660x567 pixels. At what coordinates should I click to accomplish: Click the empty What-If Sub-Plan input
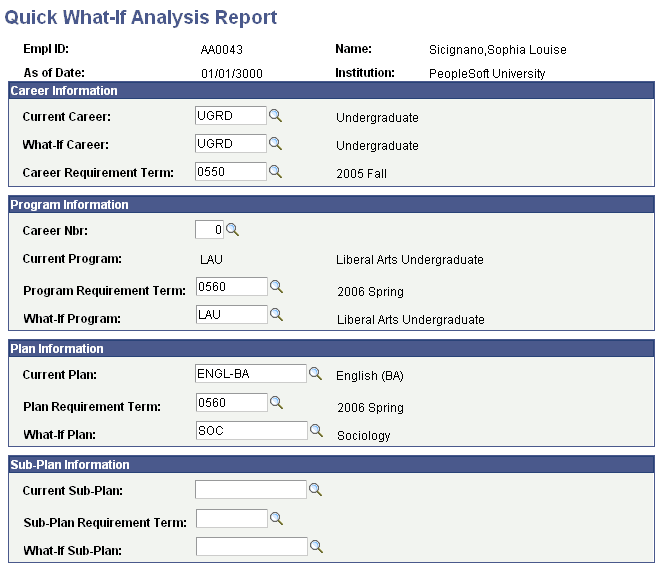252,547
